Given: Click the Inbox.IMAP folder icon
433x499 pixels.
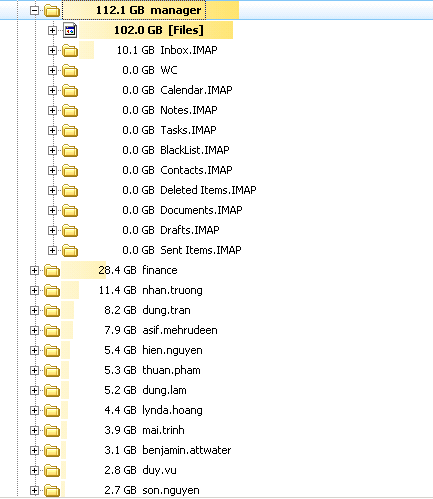Looking at the screenshot, I should point(70,51).
